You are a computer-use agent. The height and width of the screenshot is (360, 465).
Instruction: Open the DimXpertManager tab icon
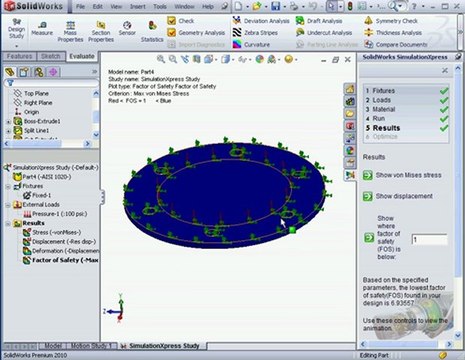53,72
